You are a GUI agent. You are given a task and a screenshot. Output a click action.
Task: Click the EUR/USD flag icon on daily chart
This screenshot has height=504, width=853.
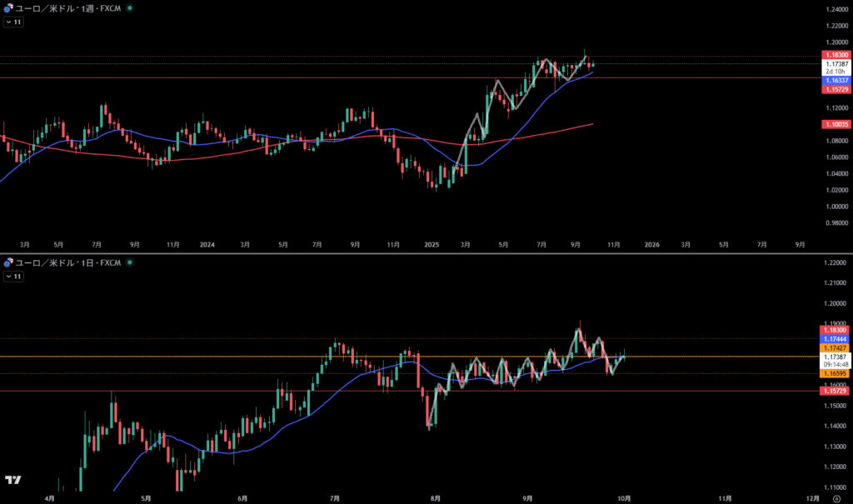click(8, 263)
